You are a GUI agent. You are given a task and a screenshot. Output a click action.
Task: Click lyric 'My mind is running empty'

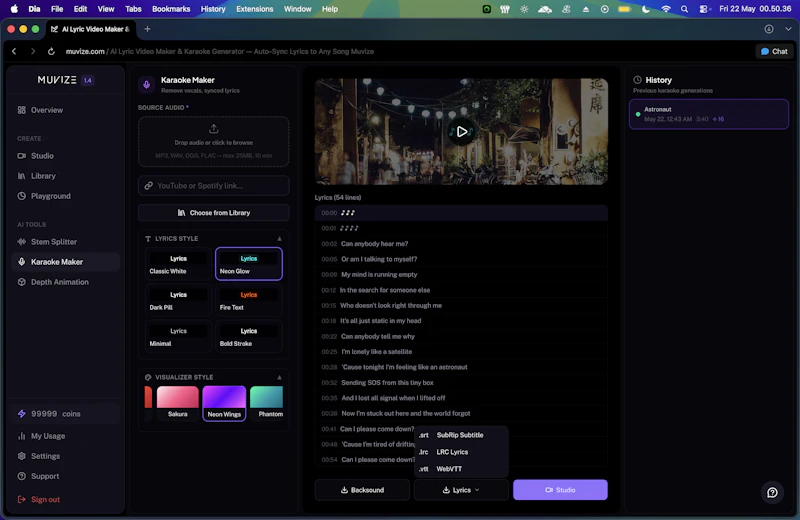point(461,275)
